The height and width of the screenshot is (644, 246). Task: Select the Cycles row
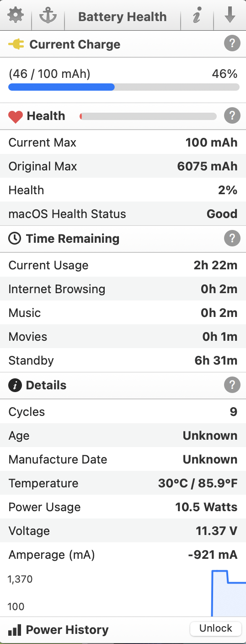tap(123, 412)
